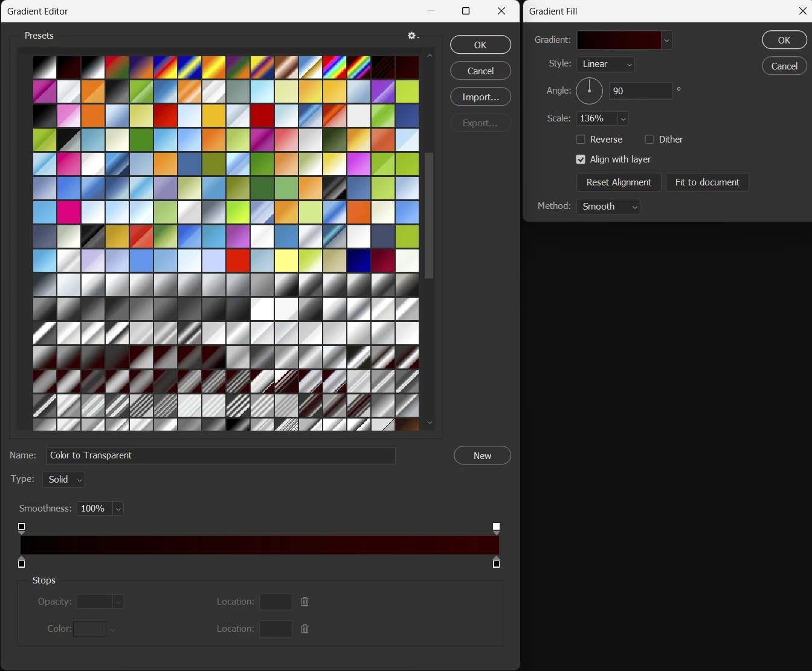The image size is (812, 671).
Task: Choose the Transparent Rainbow gradient preset
Action: [x=359, y=68]
